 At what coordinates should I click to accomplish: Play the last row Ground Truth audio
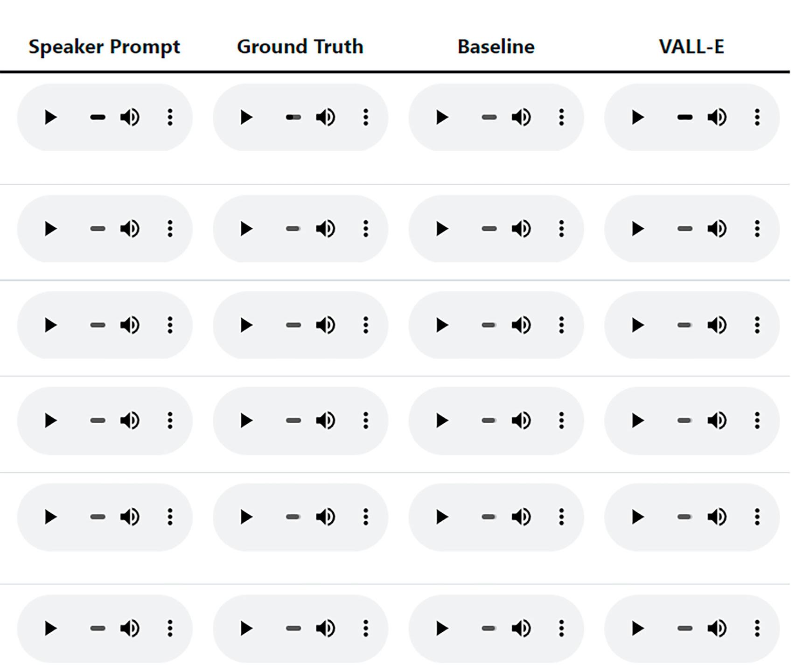tap(246, 628)
